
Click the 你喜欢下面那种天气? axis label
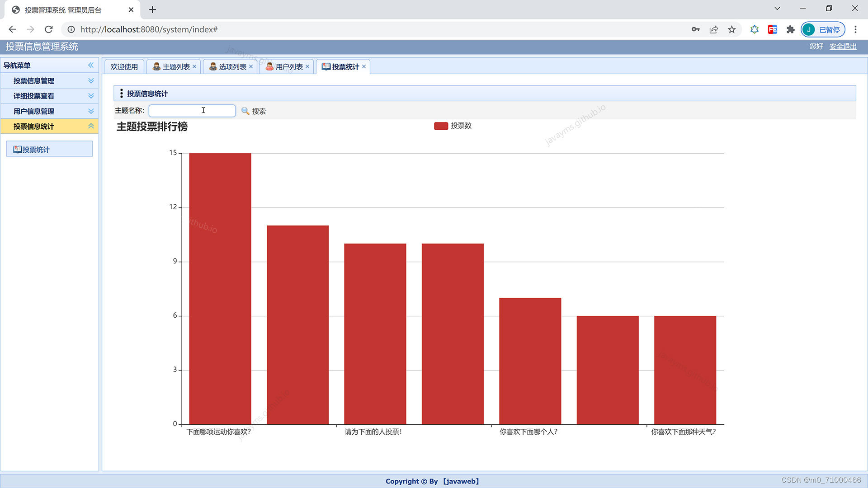click(684, 432)
